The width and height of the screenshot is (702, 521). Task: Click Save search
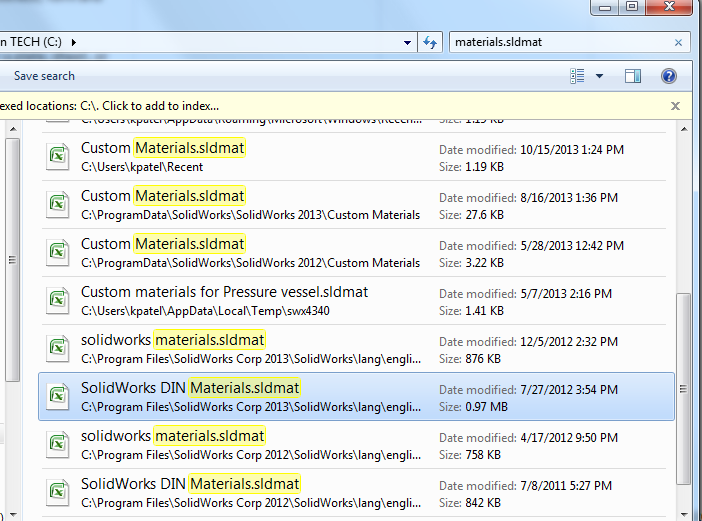(x=44, y=76)
